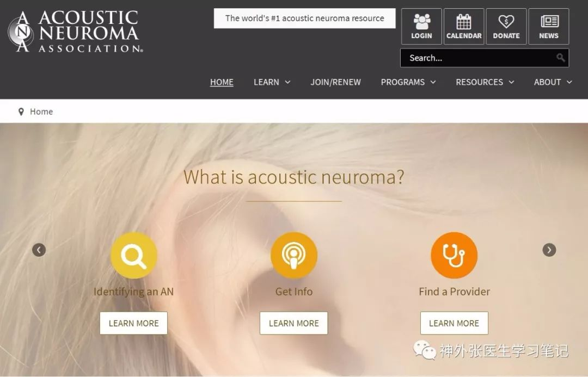This screenshot has width=588, height=377.
Task: Open the Calendar icon button
Action: tap(464, 26)
